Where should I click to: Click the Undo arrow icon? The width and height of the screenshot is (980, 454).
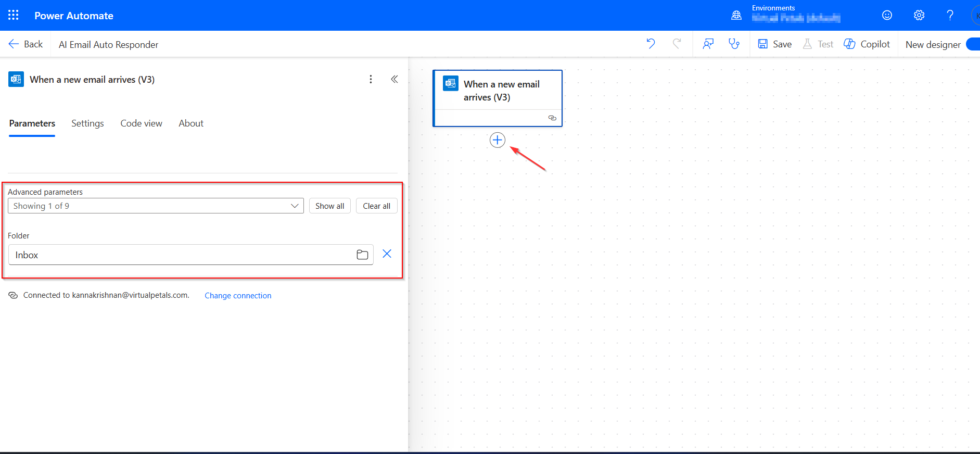tap(651, 44)
